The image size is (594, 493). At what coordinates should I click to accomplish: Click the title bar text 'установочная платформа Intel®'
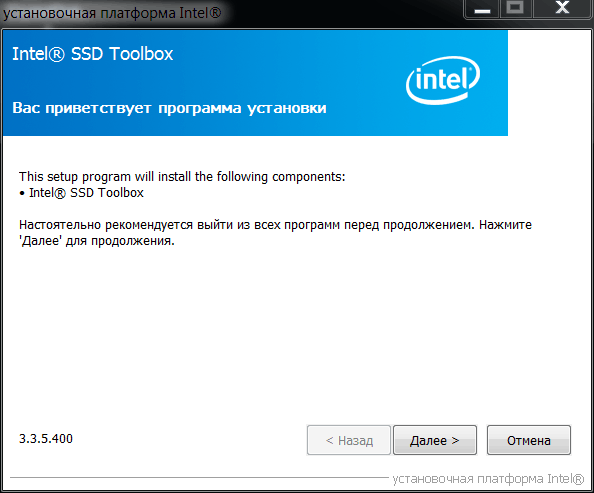[112, 13]
